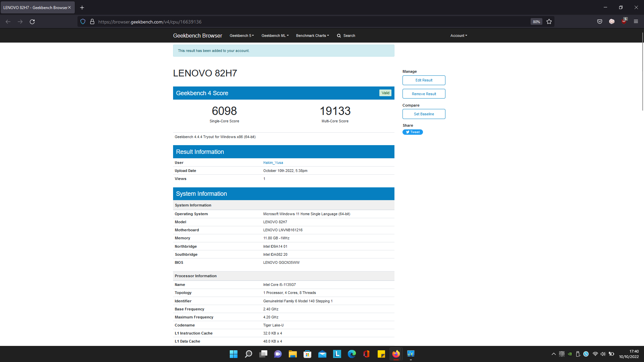Image resolution: width=644 pixels, height=362 pixels.
Task: Click the Tiger Lake-U codename value
Action: [x=273, y=325]
